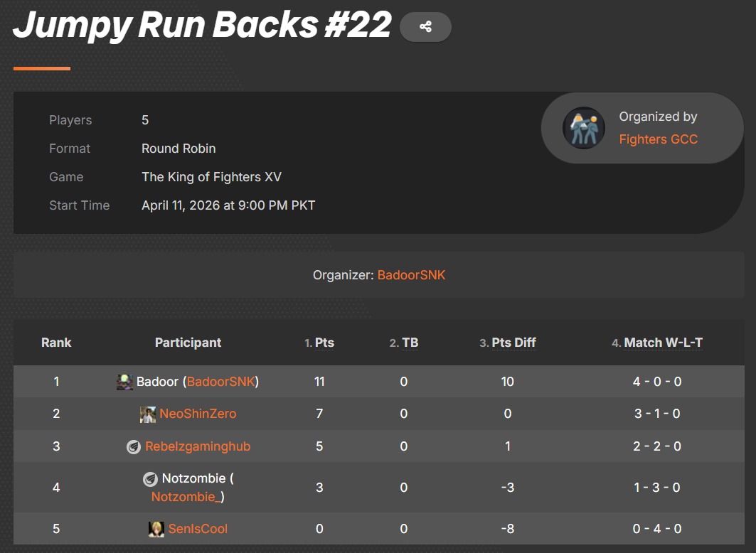Screen dimensions: 756x553
Task: Open BadoorSNK link in the rank 1 row
Action: [220, 382]
